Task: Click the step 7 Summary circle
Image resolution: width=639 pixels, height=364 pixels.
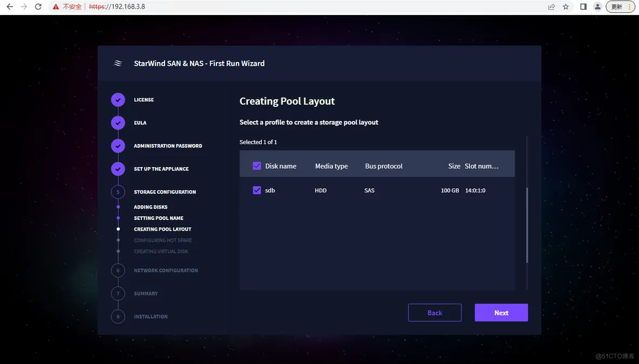Action: click(x=118, y=293)
